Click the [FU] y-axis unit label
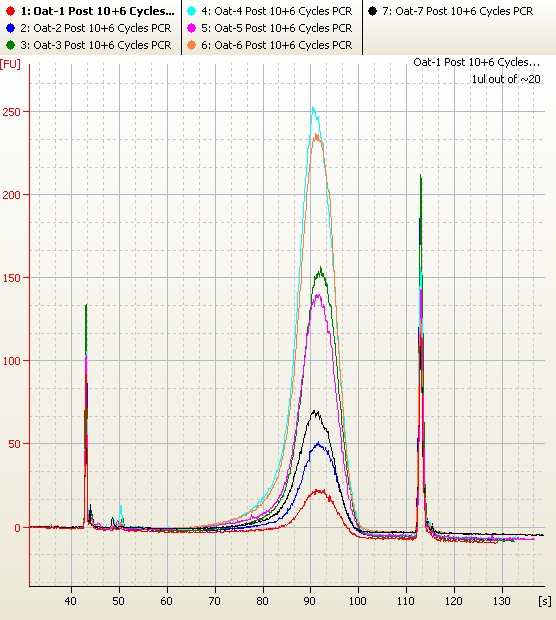Image resolution: width=556 pixels, height=620 pixels. click(x=10, y=64)
